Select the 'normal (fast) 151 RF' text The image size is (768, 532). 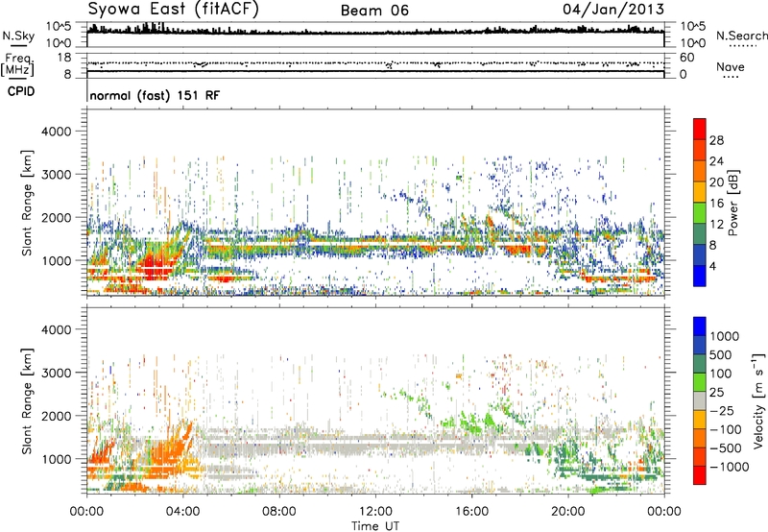(x=155, y=96)
